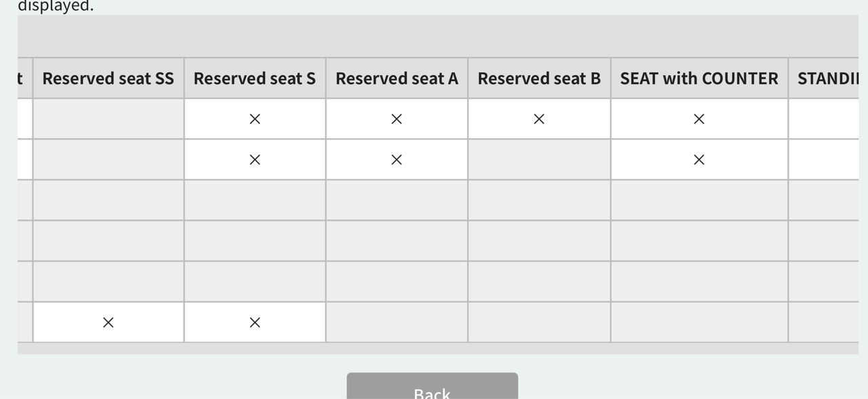Image resolution: width=868 pixels, height=399 pixels.
Task: Click the X under Reserved seat SS, last row
Action: point(108,322)
